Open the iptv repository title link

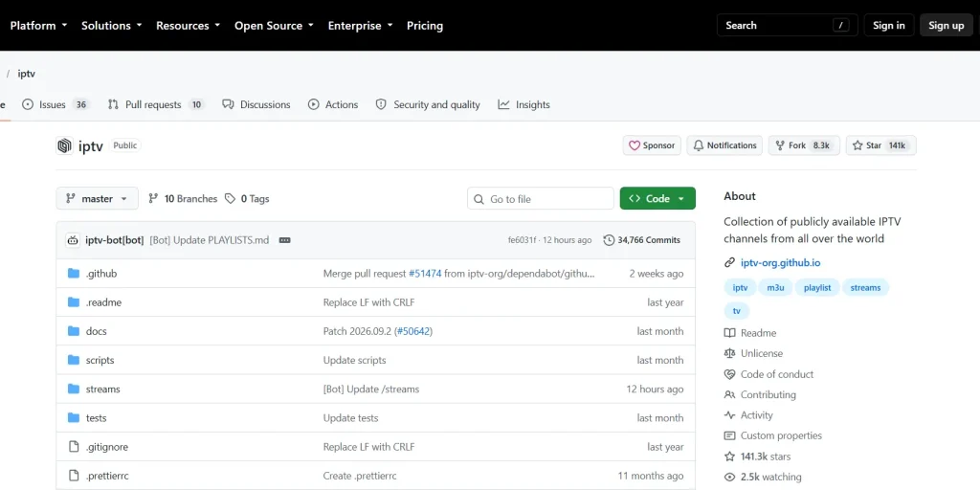(x=91, y=145)
